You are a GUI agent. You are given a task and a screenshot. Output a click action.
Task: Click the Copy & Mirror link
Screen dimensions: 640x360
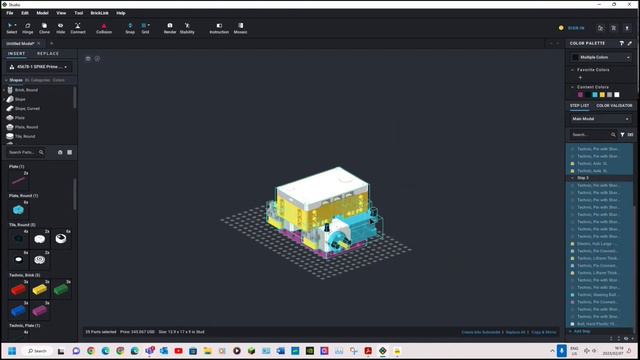pos(544,332)
